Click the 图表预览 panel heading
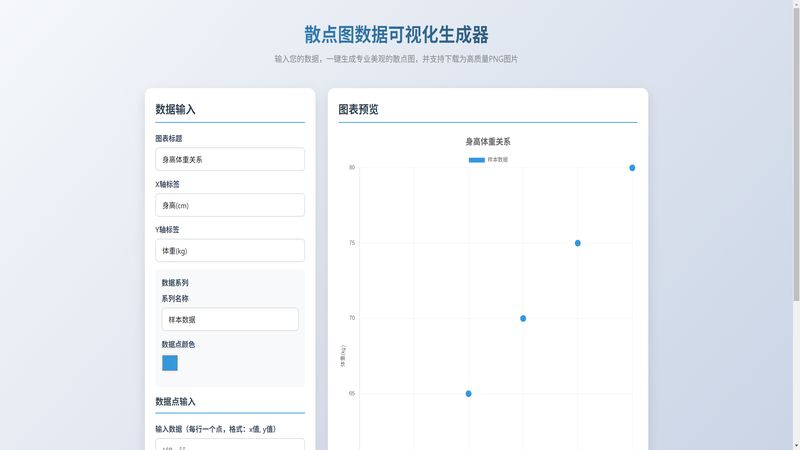The height and width of the screenshot is (450, 800). (x=358, y=109)
